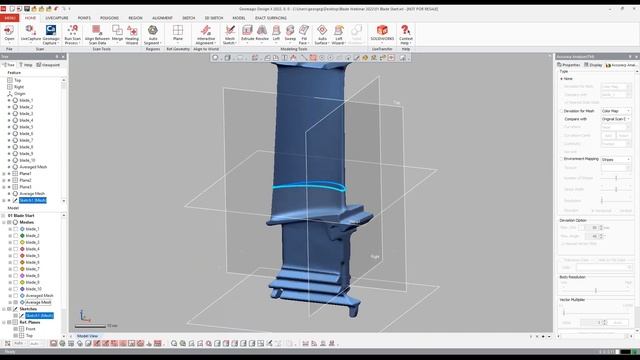This screenshot has width=640, height=360.
Task: Toggle visibility of Averaged Mesh in Model tree
Action: pyautogui.click(x=16, y=296)
